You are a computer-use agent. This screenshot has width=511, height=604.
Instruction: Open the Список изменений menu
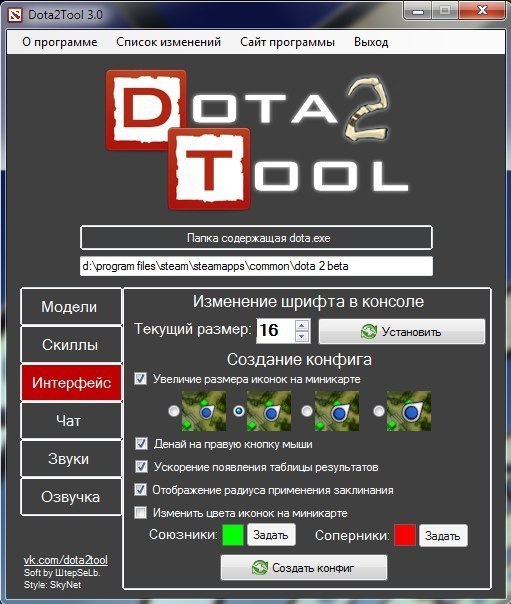pyautogui.click(x=169, y=42)
